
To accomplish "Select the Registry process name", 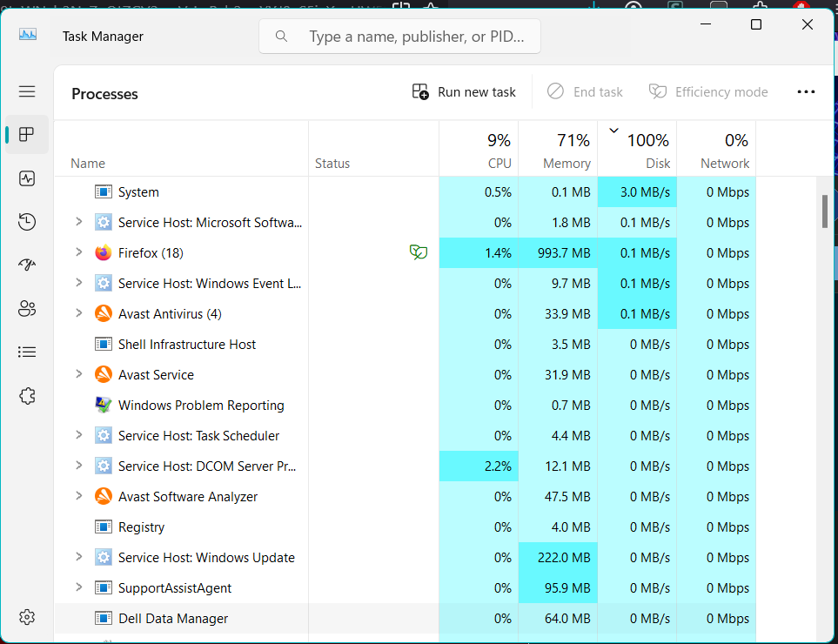I will point(141,527).
